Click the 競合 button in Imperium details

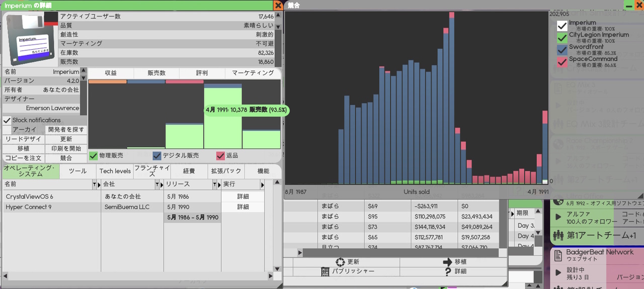[x=66, y=158]
